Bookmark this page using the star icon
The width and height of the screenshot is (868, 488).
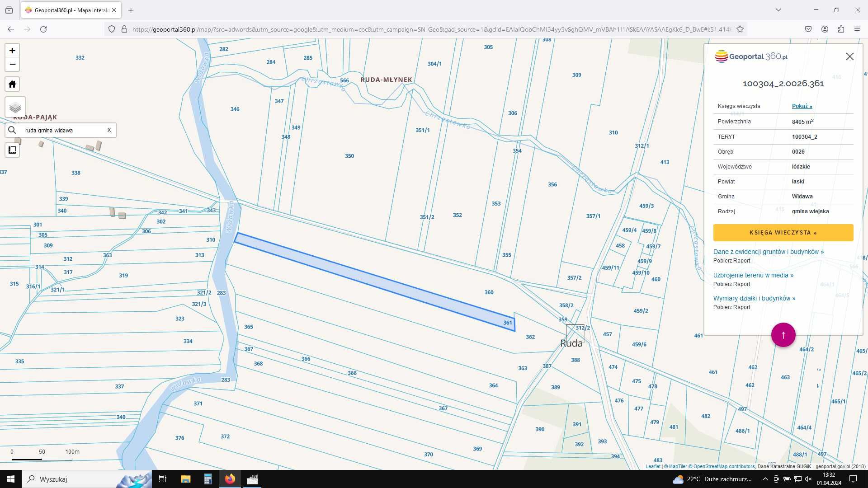pos(740,29)
